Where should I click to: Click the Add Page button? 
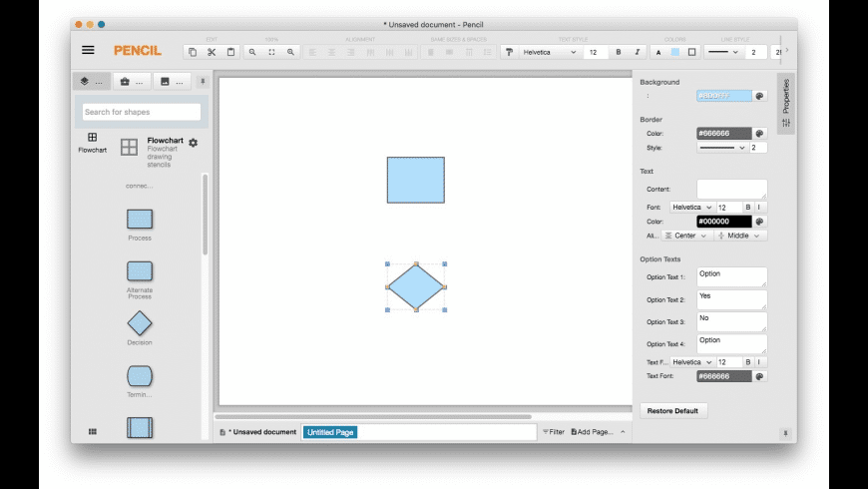pos(592,432)
